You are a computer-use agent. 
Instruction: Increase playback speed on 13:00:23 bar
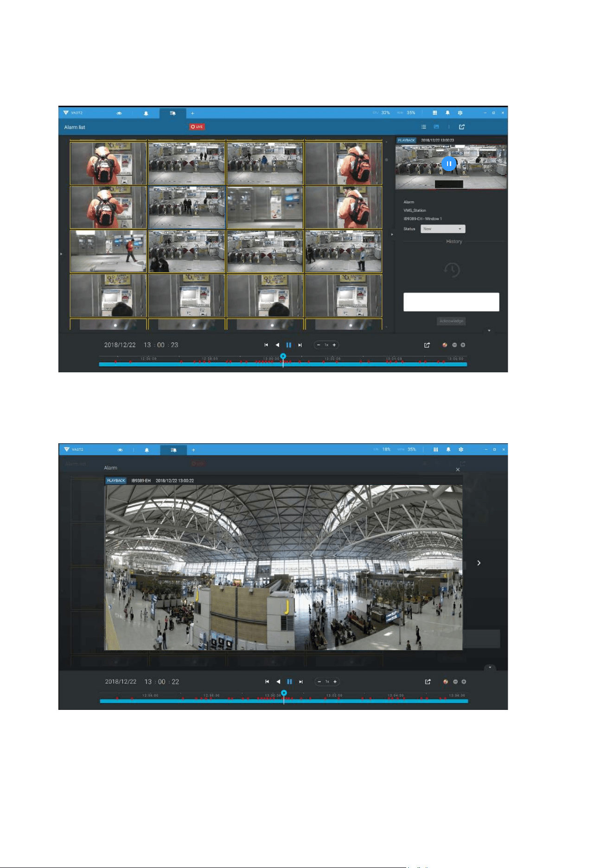tap(334, 345)
